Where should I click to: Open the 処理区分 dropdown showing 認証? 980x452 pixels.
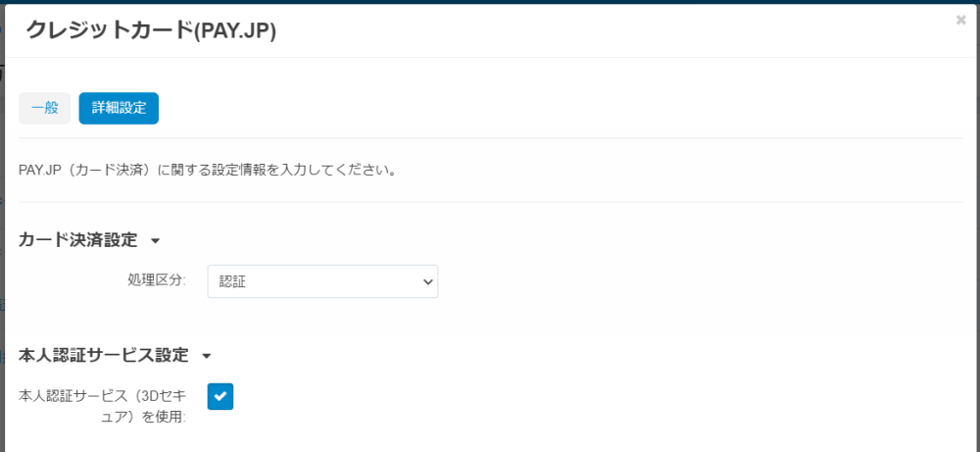pos(322,281)
